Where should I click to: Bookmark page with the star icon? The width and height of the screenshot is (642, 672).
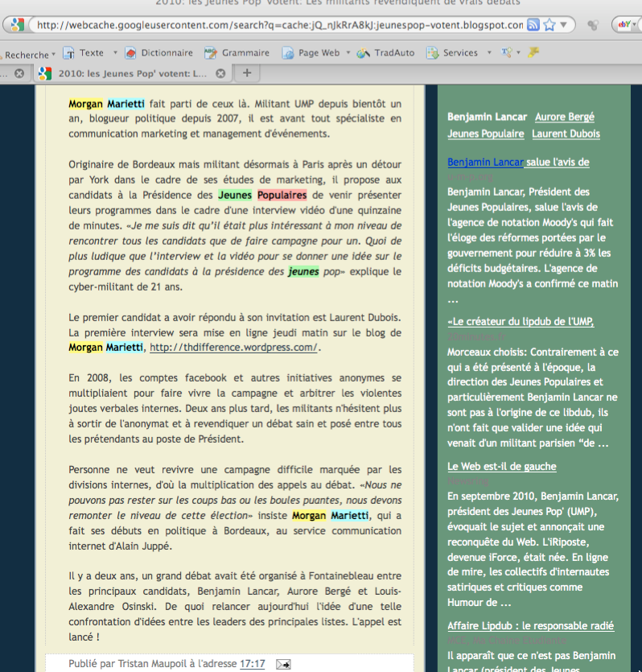coord(549,25)
